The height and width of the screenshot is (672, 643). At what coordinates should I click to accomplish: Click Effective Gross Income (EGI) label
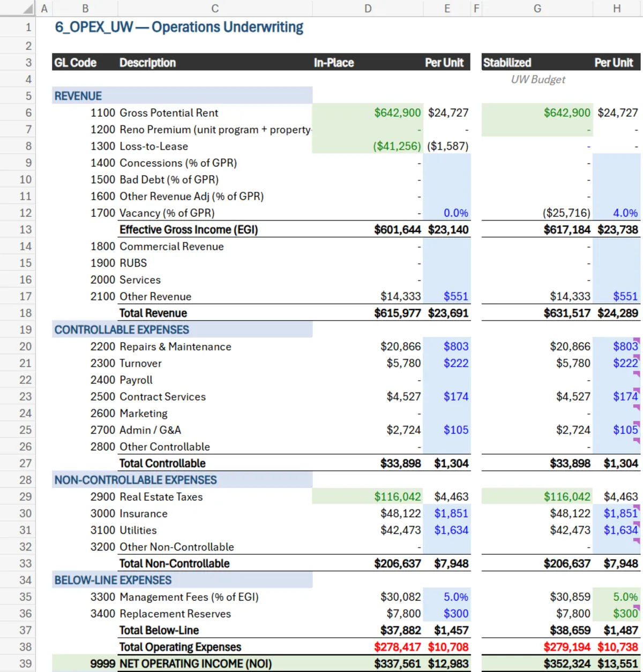tap(189, 230)
